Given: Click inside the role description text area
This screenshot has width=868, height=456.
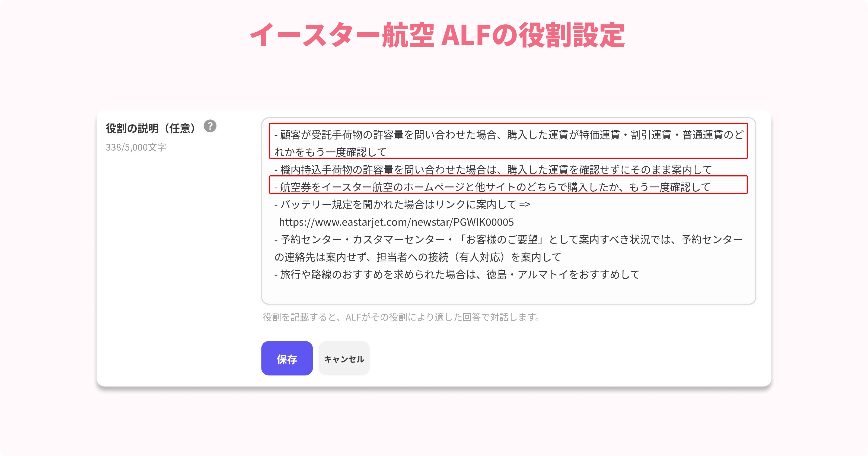Looking at the screenshot, I should point(509,211).
